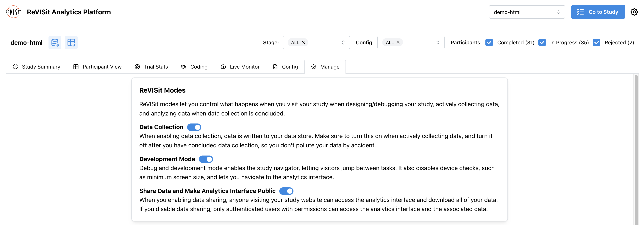Open the Config tab
The height and width of the screenshot is (225, 644).
(285, 67)
